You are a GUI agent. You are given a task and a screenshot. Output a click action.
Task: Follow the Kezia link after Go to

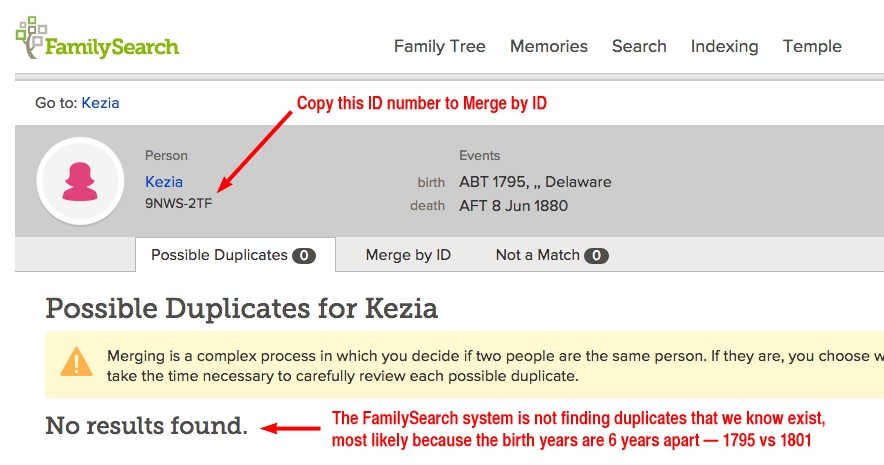click(x=100, y=103)
